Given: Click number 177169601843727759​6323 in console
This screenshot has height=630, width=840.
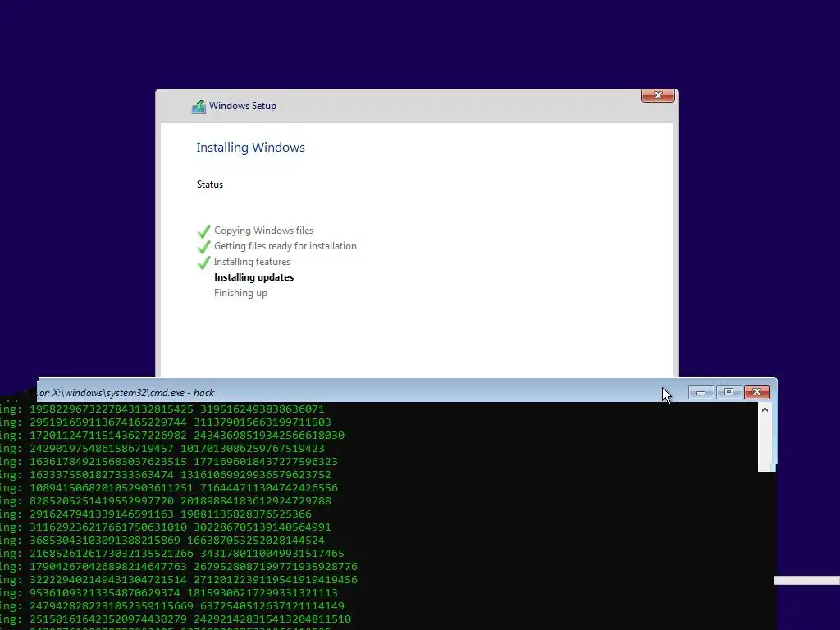Looking at the screenshot, I should tap(266, 462).
